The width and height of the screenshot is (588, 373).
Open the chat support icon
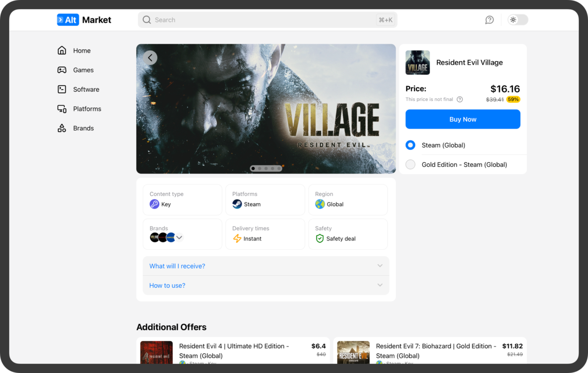[489, 20]
